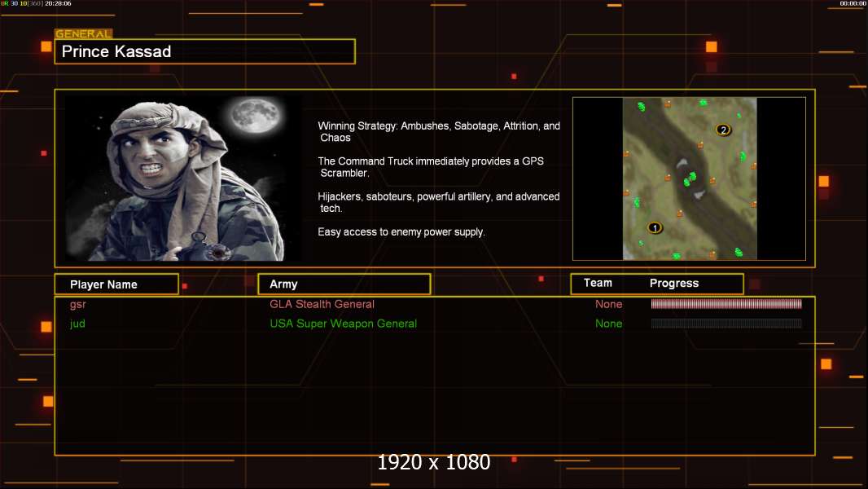
Task: Click start position 2 marker on minimap
Action: 722,130
